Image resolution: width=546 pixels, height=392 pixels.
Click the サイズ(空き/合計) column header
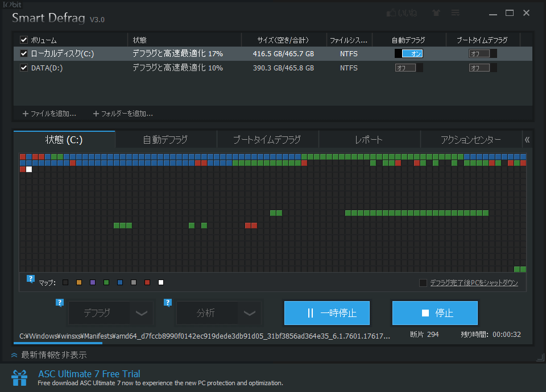[x=283, y=40]
